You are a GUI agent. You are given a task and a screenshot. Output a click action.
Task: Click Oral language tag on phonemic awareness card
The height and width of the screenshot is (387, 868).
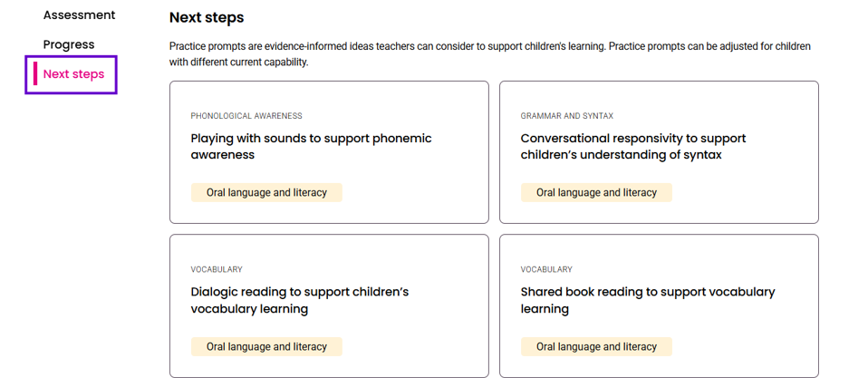point(266,193)
